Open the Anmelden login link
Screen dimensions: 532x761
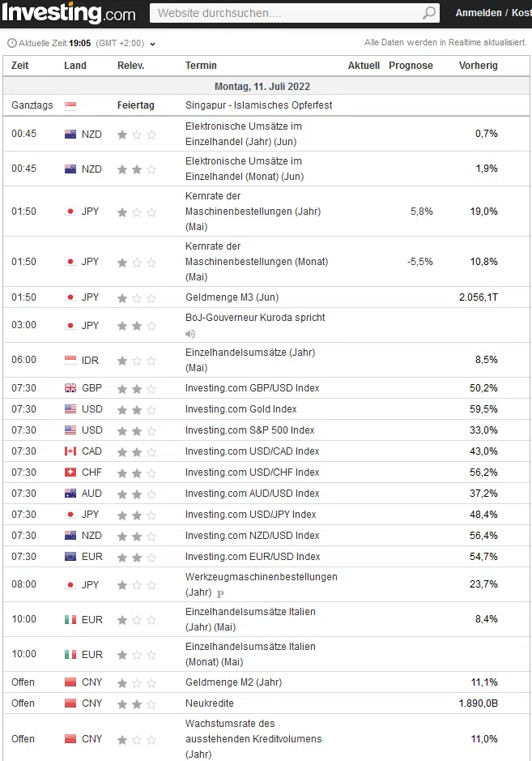tap(479, 13)
